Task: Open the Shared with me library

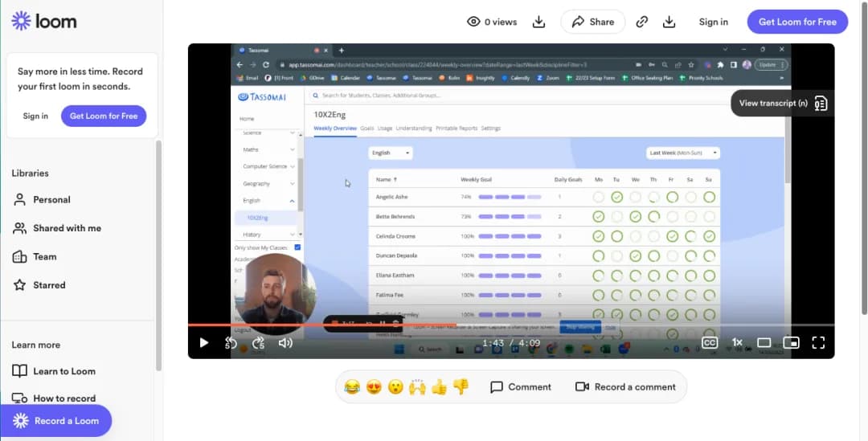Action: point(57,228)
